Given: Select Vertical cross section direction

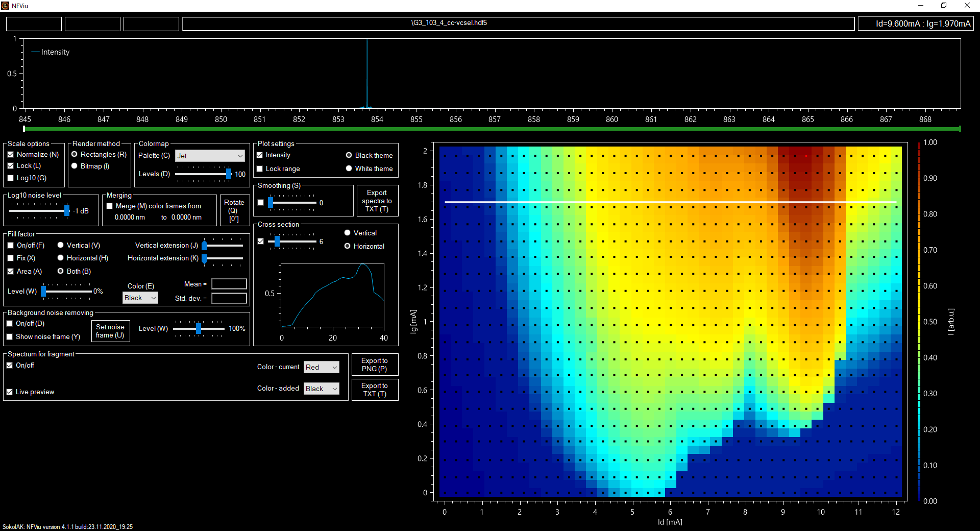Looking at the screenshot, I should coord(348,233).
